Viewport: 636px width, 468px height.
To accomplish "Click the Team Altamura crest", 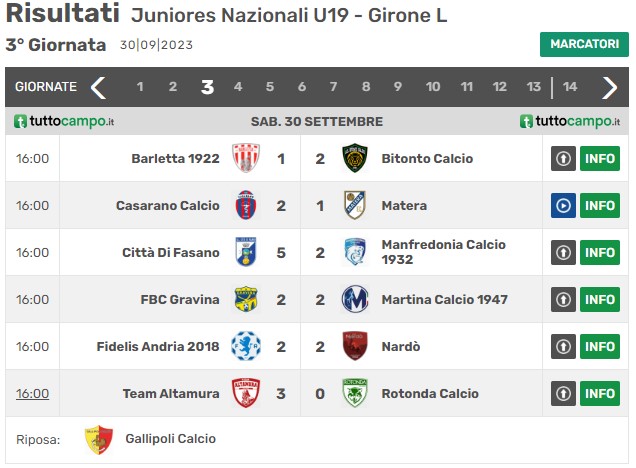I will coord(246,393).
